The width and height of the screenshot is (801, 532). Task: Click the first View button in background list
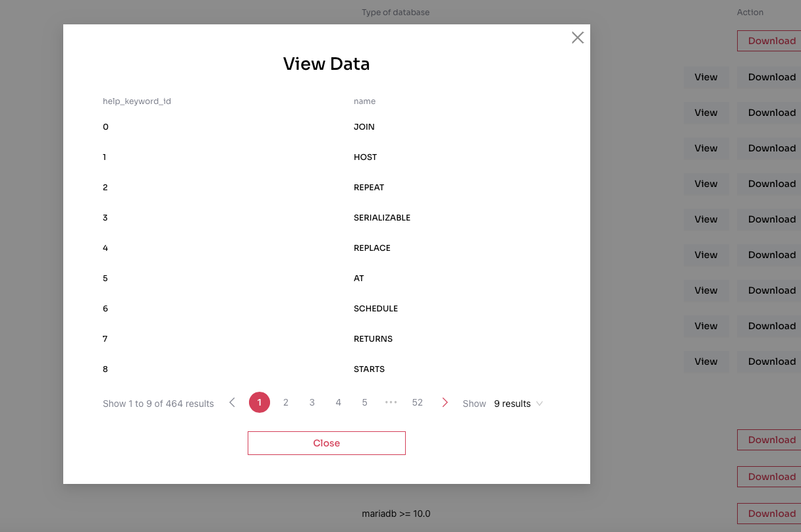[x=705, y=77]
